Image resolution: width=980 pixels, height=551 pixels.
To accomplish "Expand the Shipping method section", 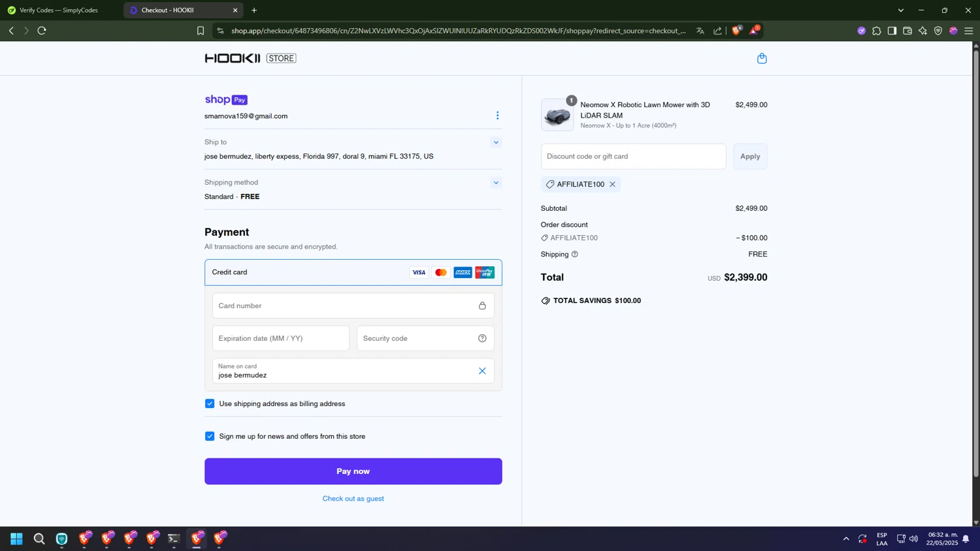I will click(x=496, y=183).
